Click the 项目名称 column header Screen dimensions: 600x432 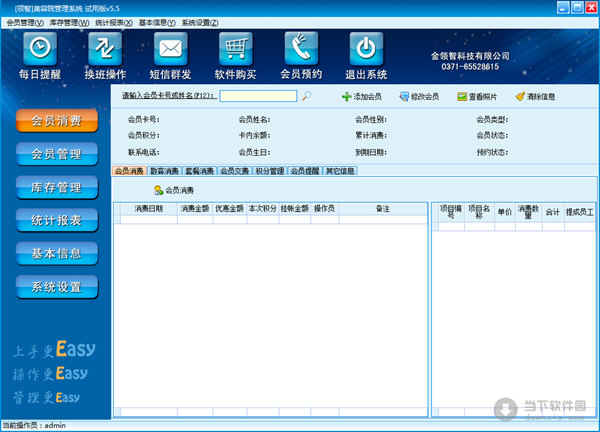[x=479, y=212]
